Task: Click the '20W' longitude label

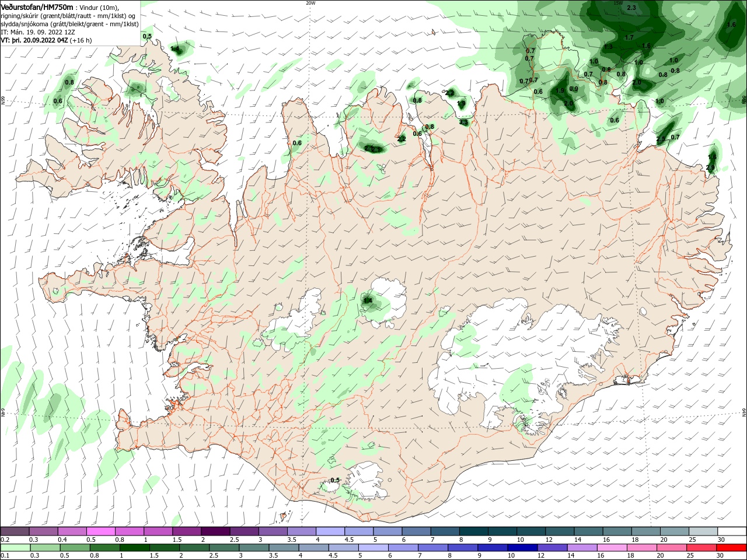Action: tap(310, 3)
